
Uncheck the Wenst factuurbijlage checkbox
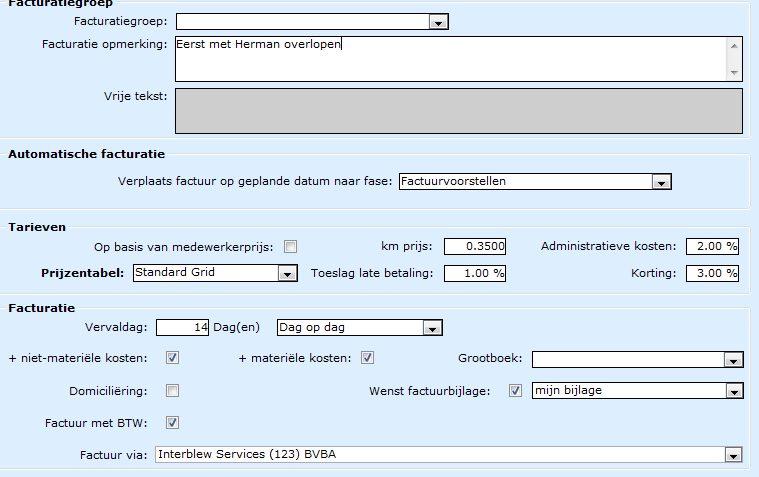(516, 390)
